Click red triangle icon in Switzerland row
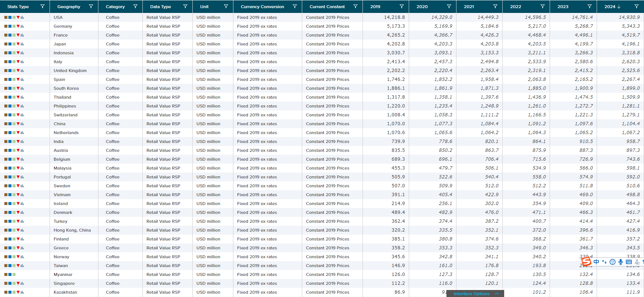644x297 pixels. (18, 115)
